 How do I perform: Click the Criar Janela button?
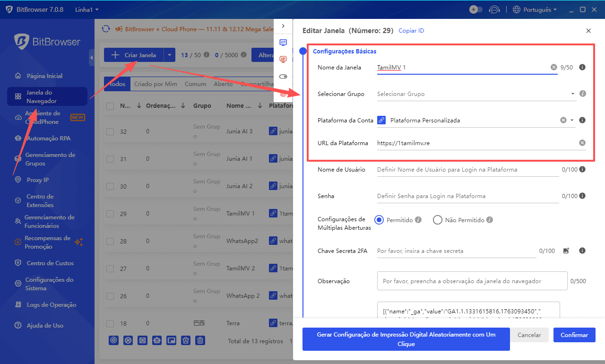[134, 55]
